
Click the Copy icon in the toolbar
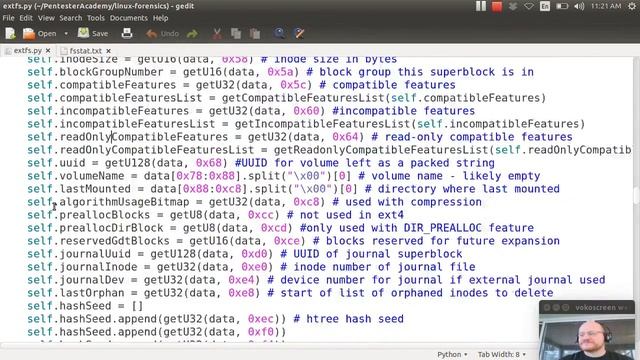coord(236,33)
